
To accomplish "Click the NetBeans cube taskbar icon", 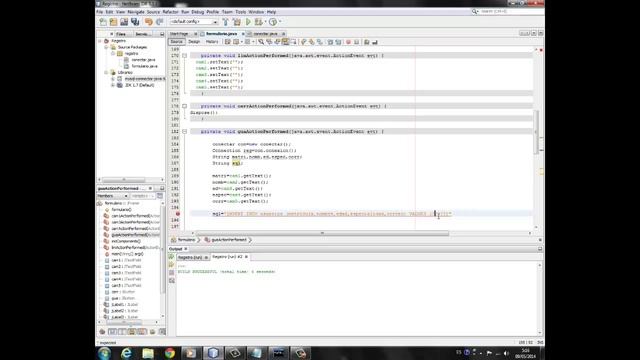I will 213,353.
